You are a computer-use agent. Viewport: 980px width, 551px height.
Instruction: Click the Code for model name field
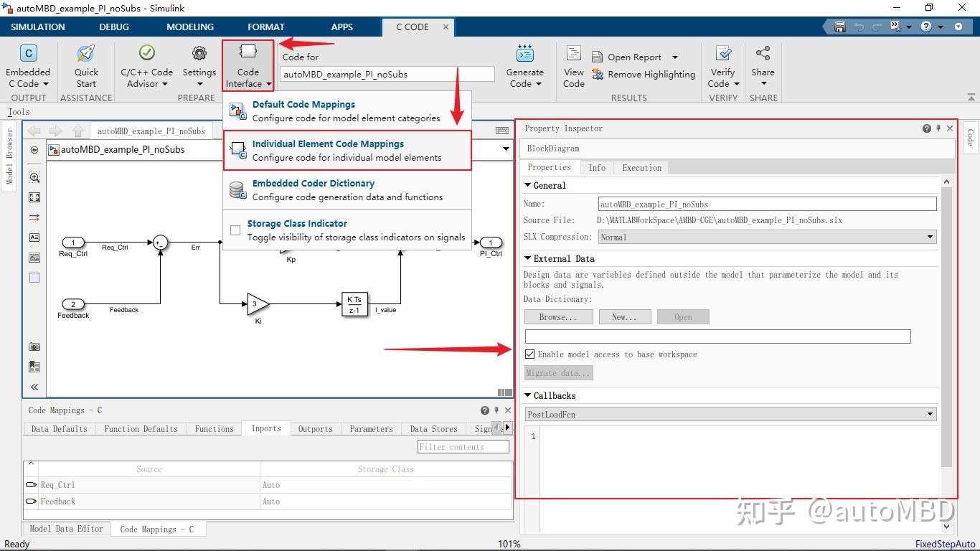[x=387, y=74]
